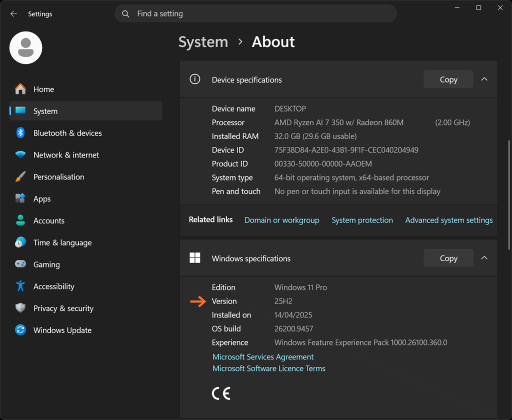Click the (2.00 GHz) processor speed
512x420 pixels.
[x=452, y=122]
